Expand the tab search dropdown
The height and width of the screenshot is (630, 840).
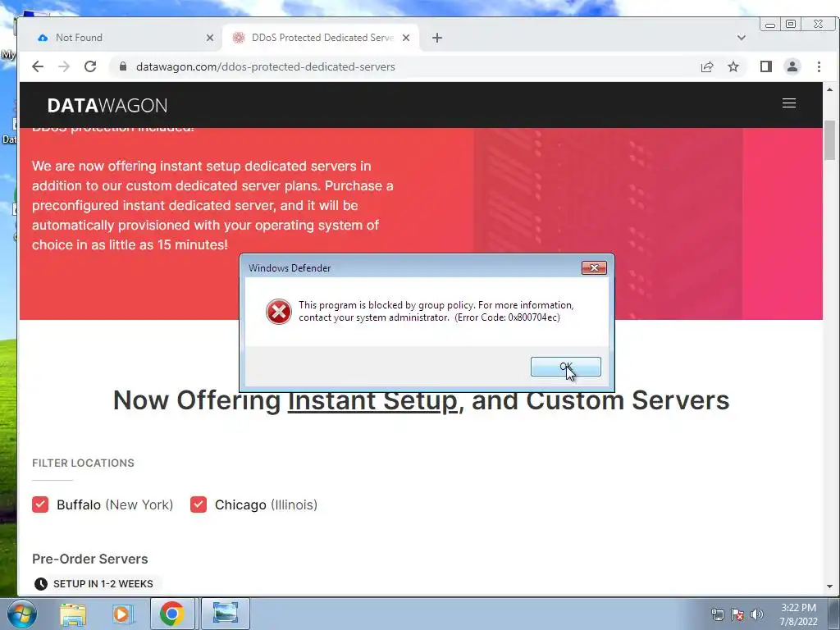tap(742, 38)
